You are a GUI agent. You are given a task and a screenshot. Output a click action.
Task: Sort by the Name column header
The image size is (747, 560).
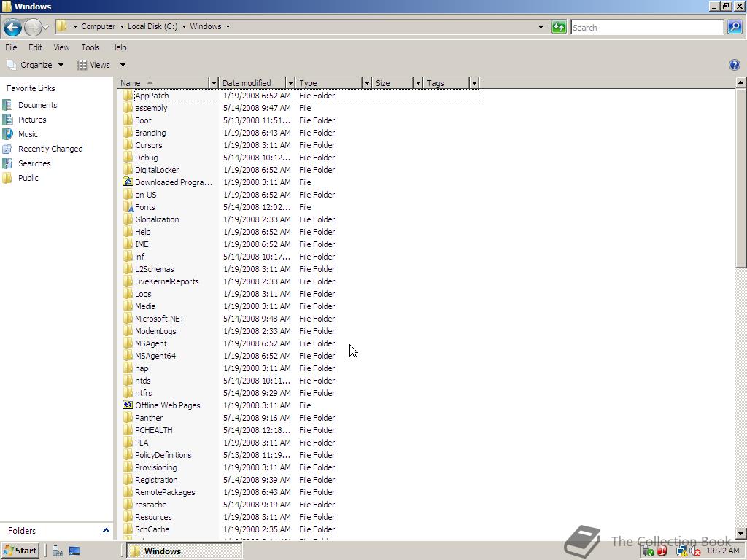tap(163, 83)
